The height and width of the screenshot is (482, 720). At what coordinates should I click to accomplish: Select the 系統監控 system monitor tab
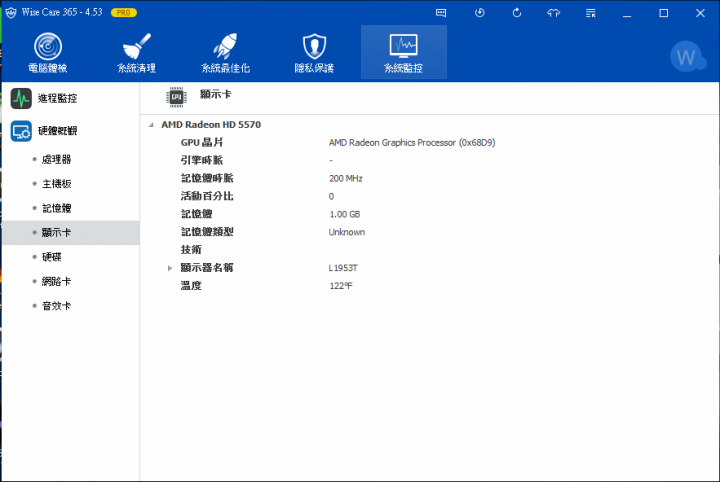[404, 52]
